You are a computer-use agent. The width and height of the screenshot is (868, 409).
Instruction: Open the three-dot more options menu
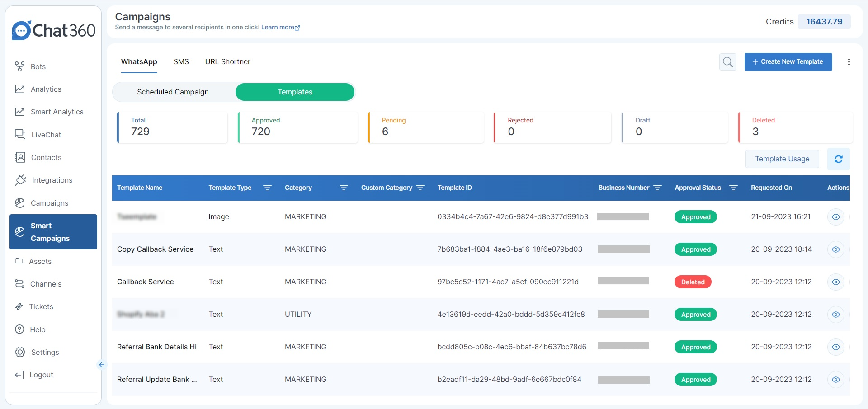pos(849,62)
